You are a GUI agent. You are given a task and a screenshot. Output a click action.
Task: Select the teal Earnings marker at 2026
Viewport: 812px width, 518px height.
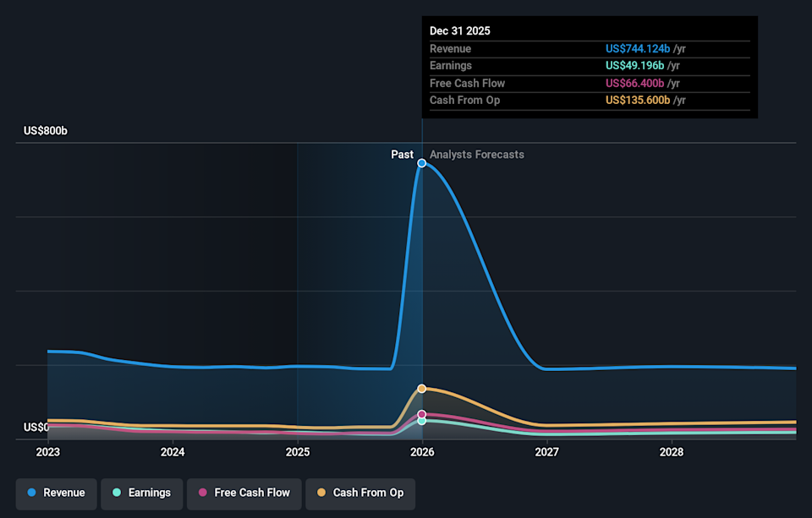[x=421, y=421]
